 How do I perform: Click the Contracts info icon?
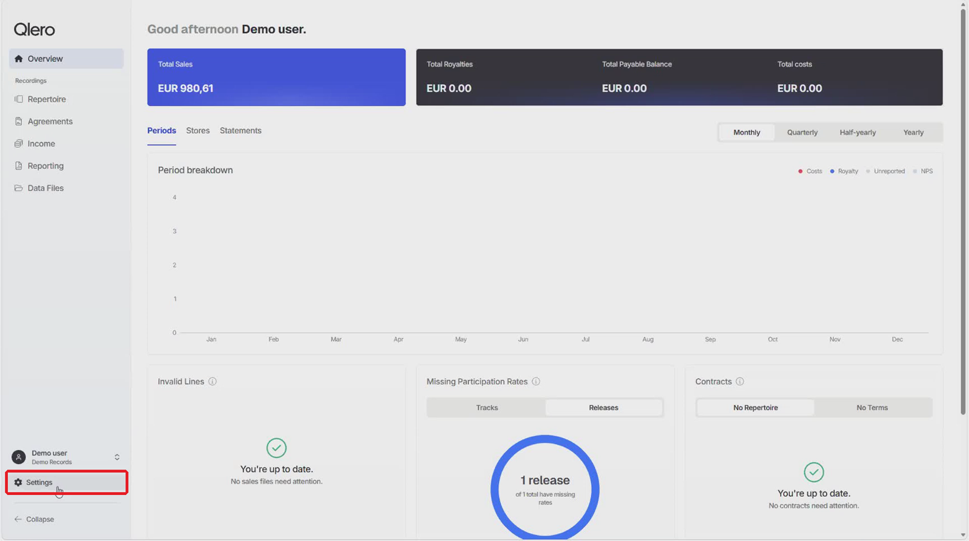pos(740,381)
